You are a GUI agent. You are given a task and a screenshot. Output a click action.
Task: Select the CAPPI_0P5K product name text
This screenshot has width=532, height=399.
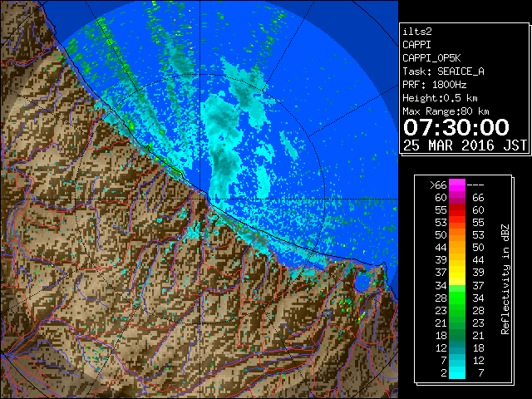[431, 58]
